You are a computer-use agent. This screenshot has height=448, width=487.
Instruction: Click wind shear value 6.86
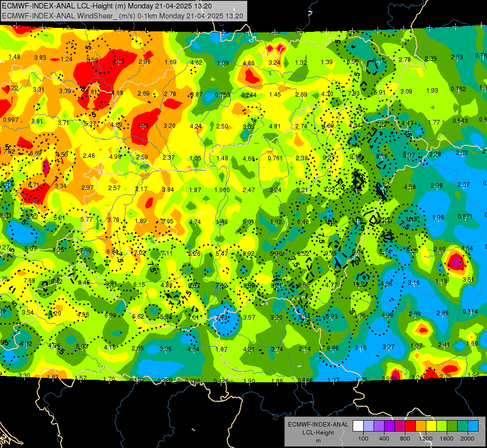click(332, 348)
